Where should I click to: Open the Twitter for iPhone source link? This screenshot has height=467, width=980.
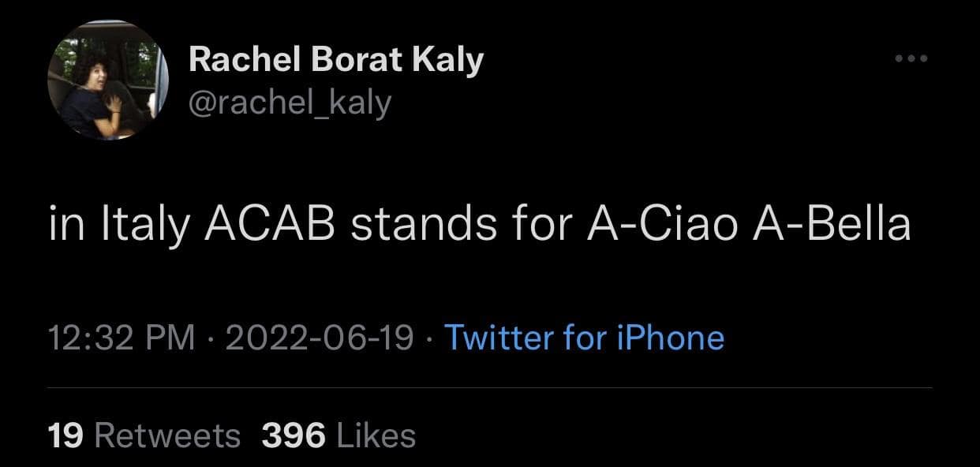585,338
